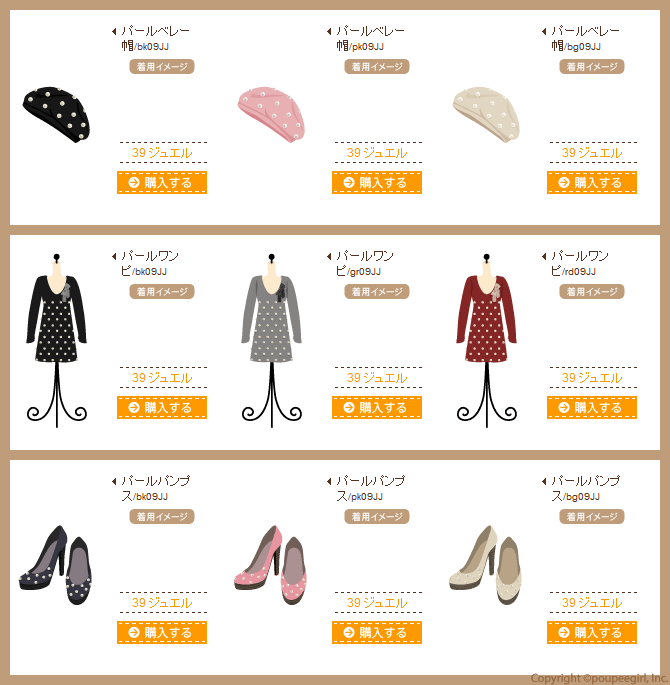Show wearing image for gray dress gr09JJ

[x=376, y=291]
